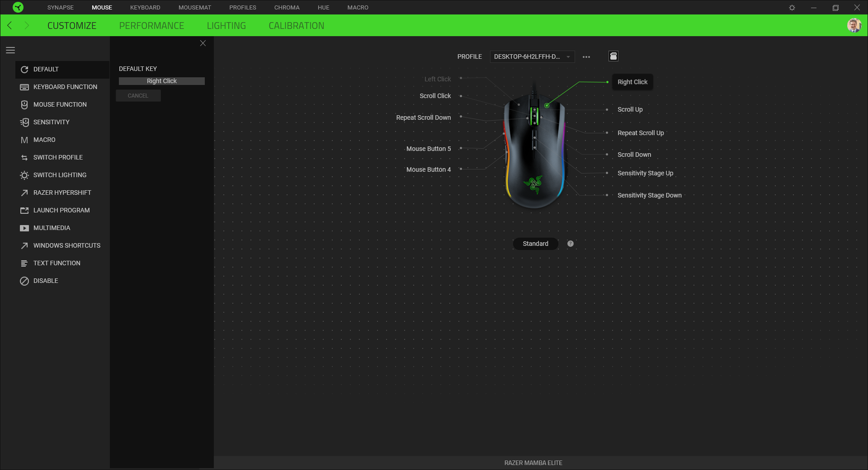
Task: Click the help question mark icon
Action: (571, 244)
